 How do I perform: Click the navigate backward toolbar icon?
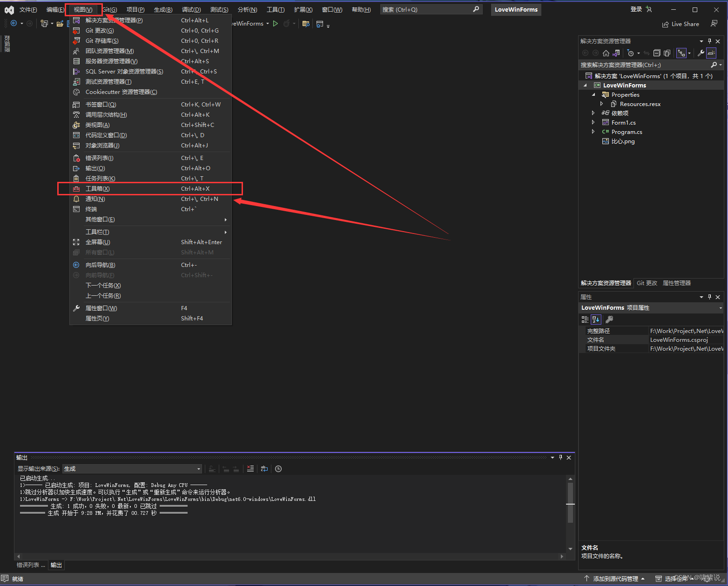click(14, 24)
